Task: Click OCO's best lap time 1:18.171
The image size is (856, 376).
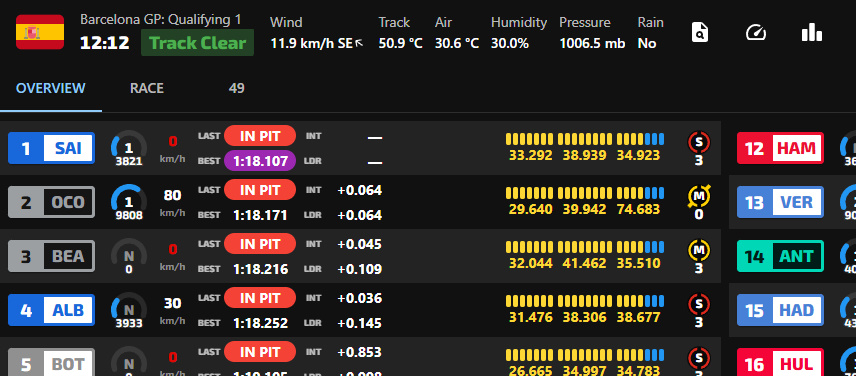Action: coord(260,215)
